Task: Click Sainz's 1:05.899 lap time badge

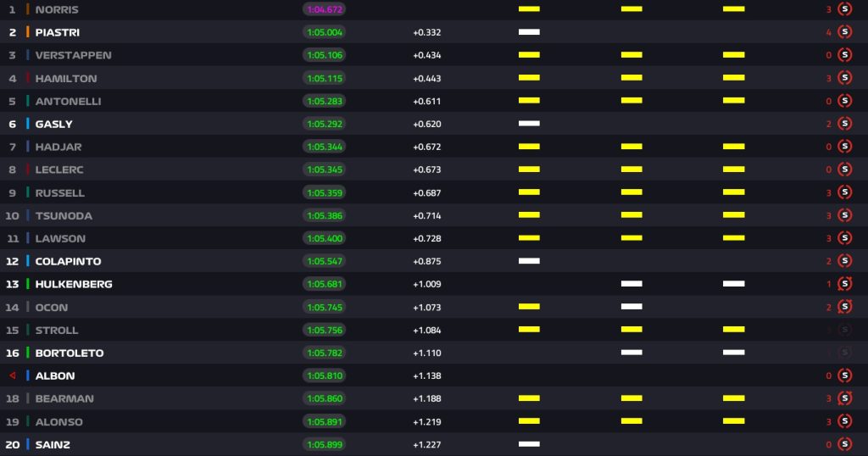Action: [325, 444]
